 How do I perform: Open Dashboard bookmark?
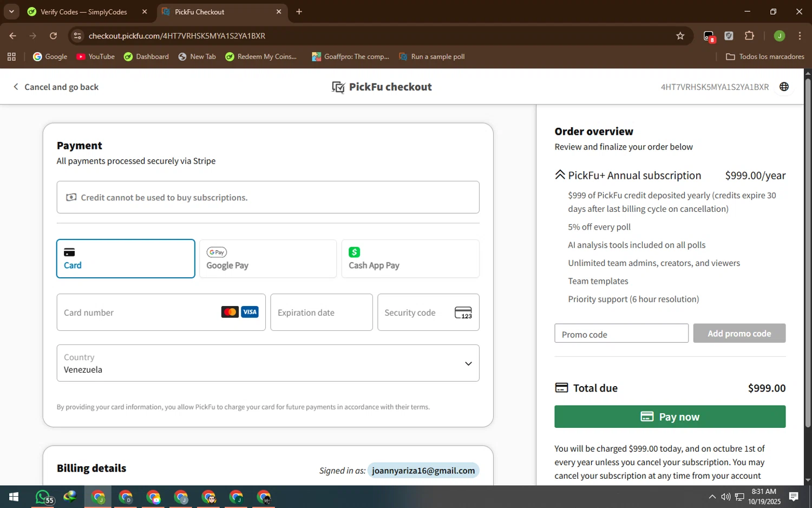146,57
